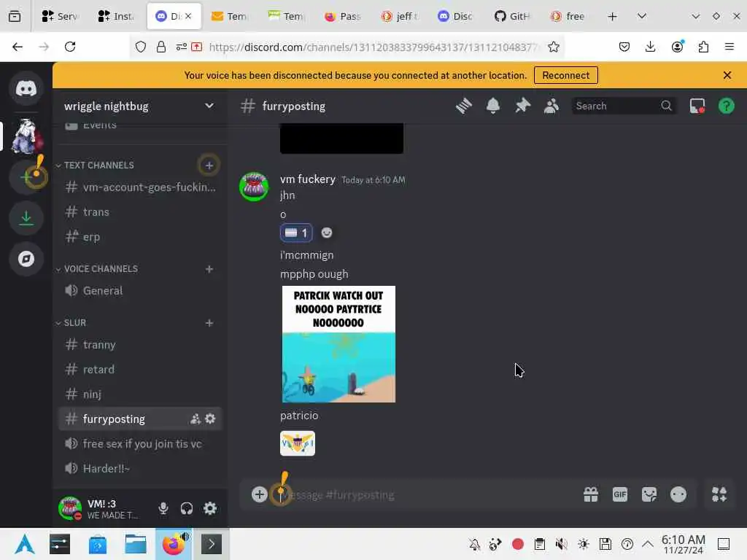Open GIF picker button

coord(620,495)
